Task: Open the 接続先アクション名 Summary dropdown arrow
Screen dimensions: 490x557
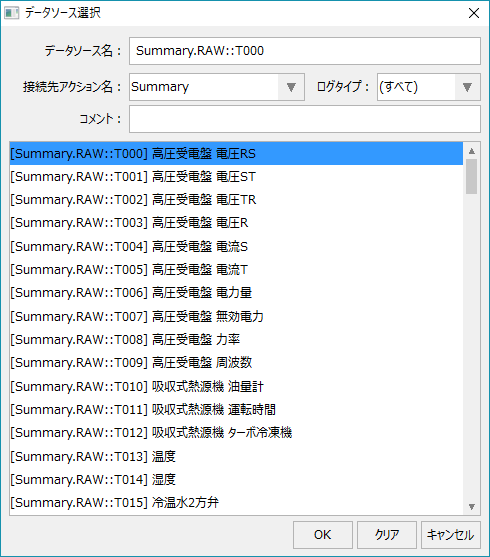Action: pyautogui.click(x=291, y=87)
